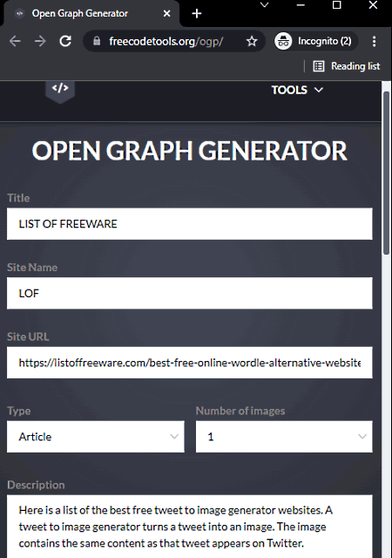
Task: Click the Site URL input field
Action: [x=190, y=363]
